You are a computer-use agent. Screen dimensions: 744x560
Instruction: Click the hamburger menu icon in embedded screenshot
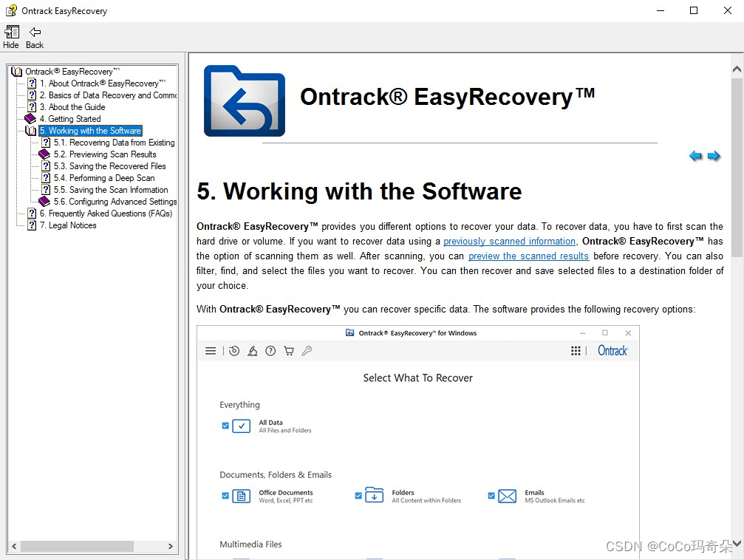pos(211,351)
